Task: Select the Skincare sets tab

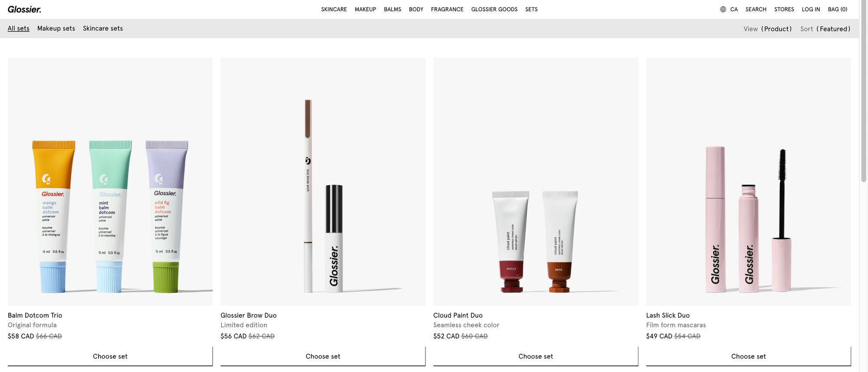Action: coord(103,28)
